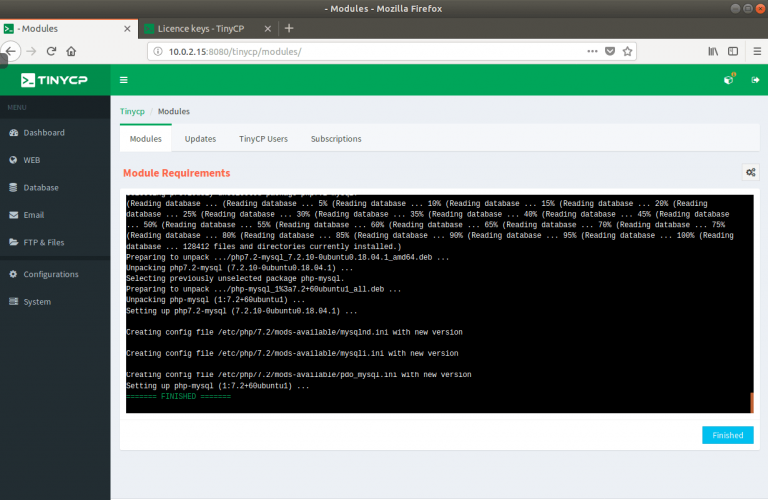Select Database in the sidebar

41,187
